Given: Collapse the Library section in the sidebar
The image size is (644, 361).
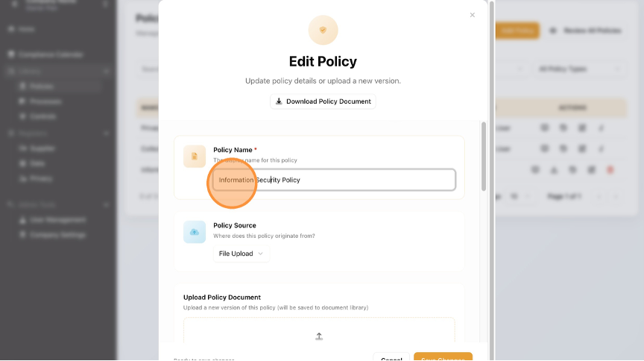Looking at the screenshot, I should click(107, 72).
